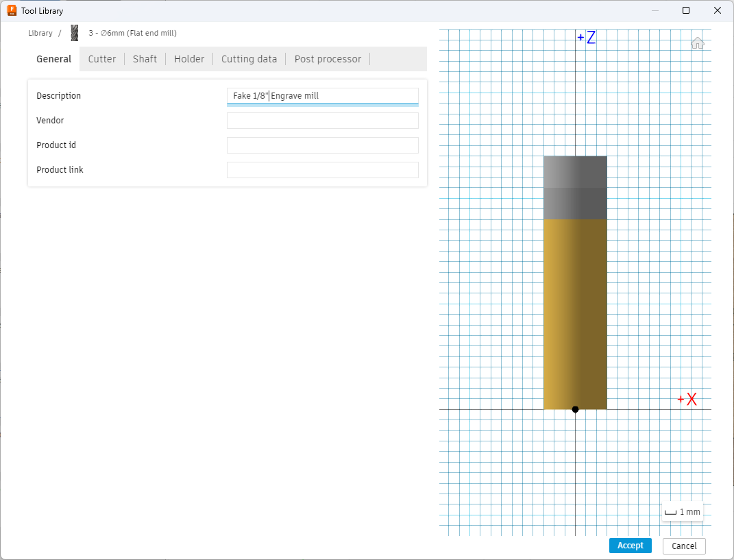Click the black tool tip origin point
Viewport: 734px width, 560px height.
pos(575,409)
